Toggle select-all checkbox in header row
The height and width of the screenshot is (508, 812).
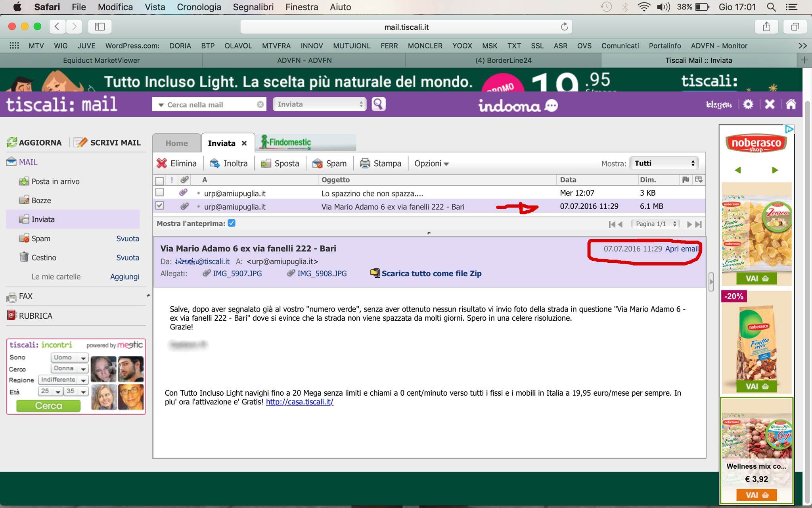pyautogui.click(x=159, y=181)
